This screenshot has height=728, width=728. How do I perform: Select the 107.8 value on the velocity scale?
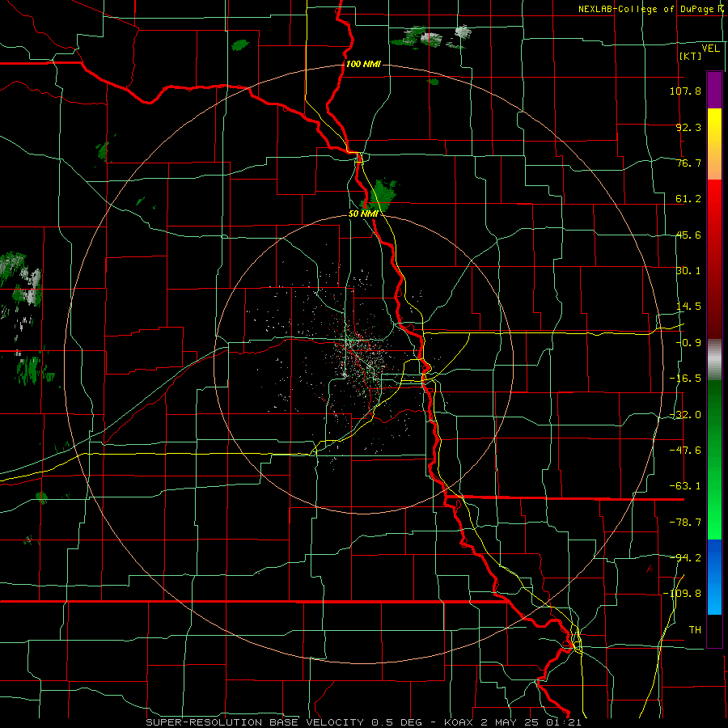(685, 91)
